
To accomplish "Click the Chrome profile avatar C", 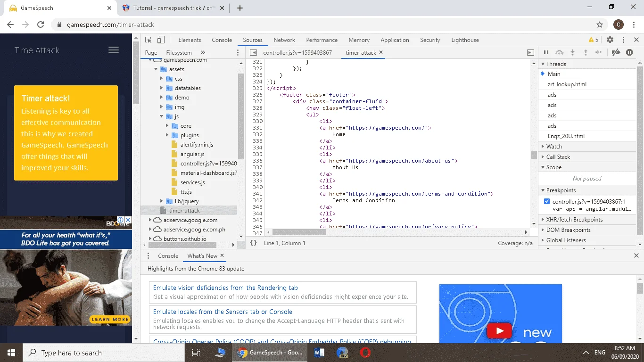I will (x=619, y=25).
